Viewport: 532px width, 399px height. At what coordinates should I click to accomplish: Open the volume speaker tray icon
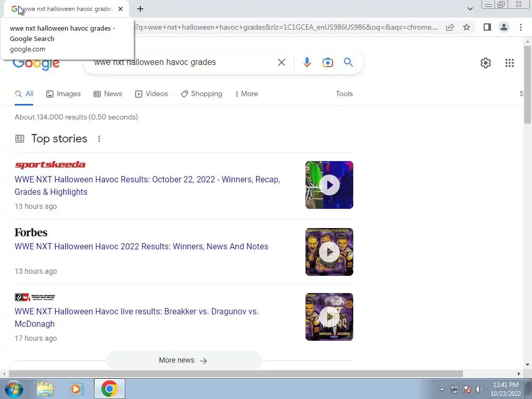click(x=480, y=389)
